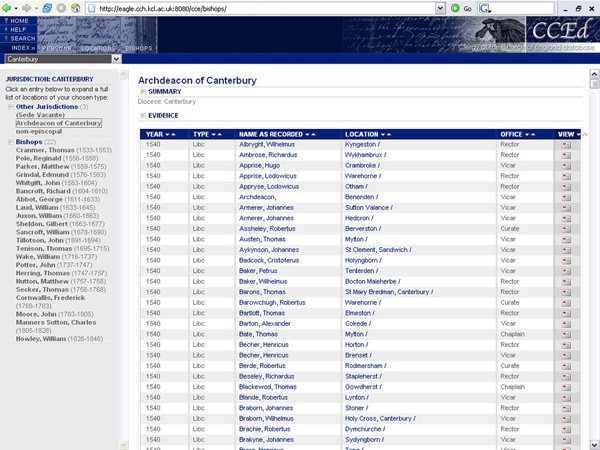Image resolution: width=600 pixels, height=450 pixels.
Task: Open the view record icon for Baker, Petrus
Action: click(x=566, y=270)
